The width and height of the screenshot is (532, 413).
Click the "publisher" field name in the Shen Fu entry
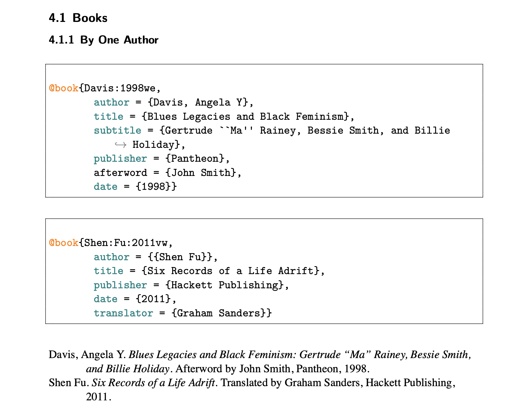120,285
